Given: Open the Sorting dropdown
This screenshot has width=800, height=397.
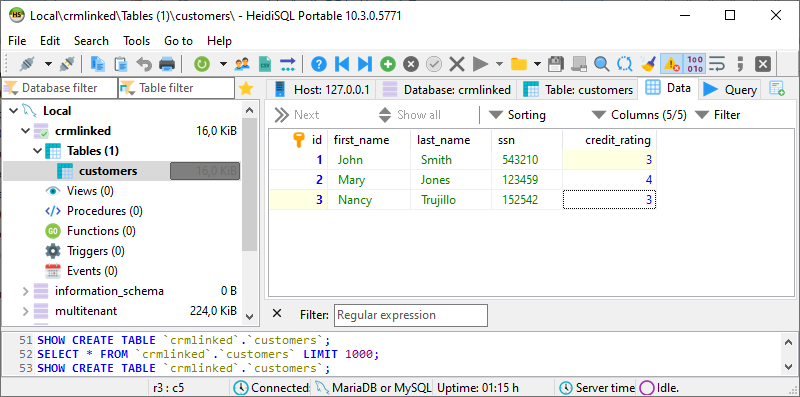Looking at the screenshot, I should (x=517, y=115).
